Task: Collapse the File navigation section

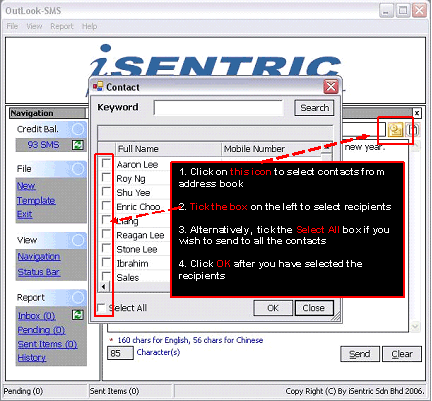Action: coord(78,169)
